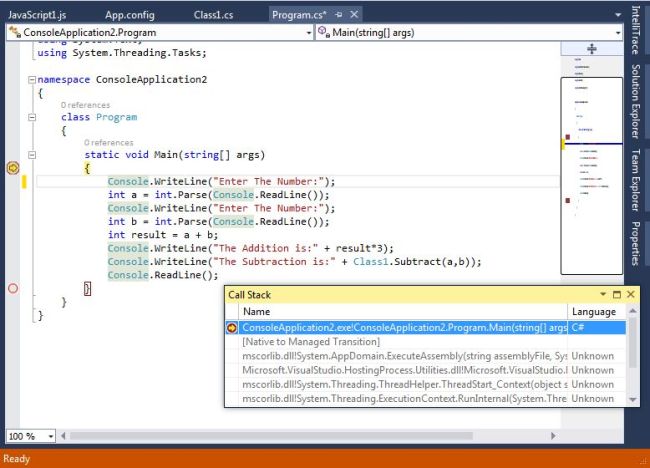
Task: Collapse the class Program block
Action: coord(32,117)
